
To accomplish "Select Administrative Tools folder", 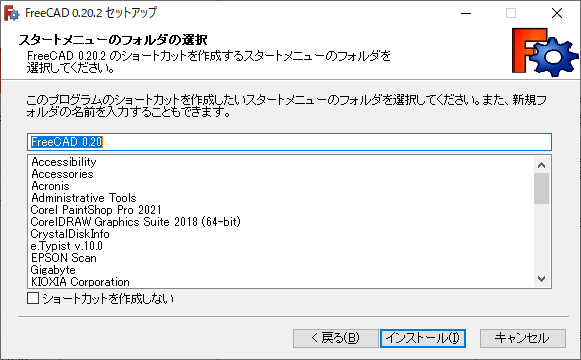I will tap(84, 198).
